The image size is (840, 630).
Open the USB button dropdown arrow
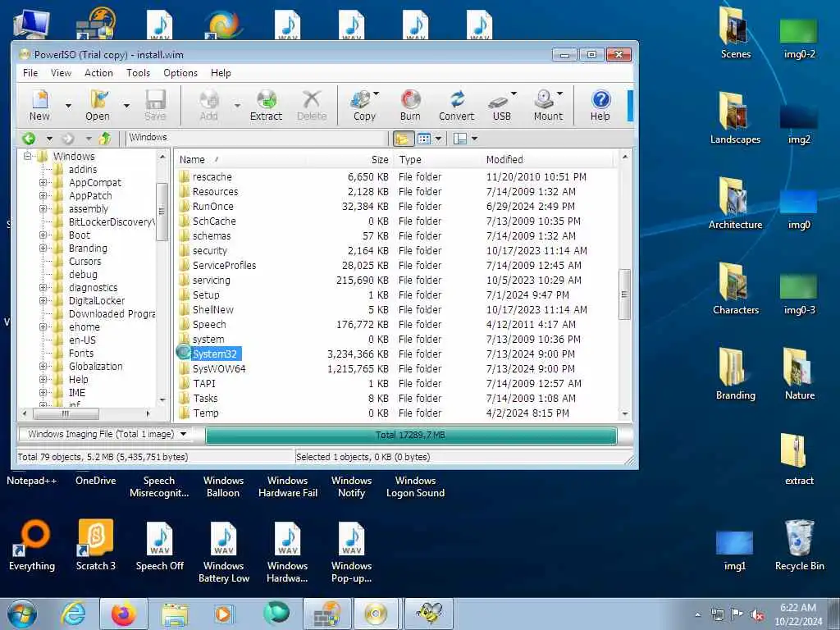(x=514, y=94)
